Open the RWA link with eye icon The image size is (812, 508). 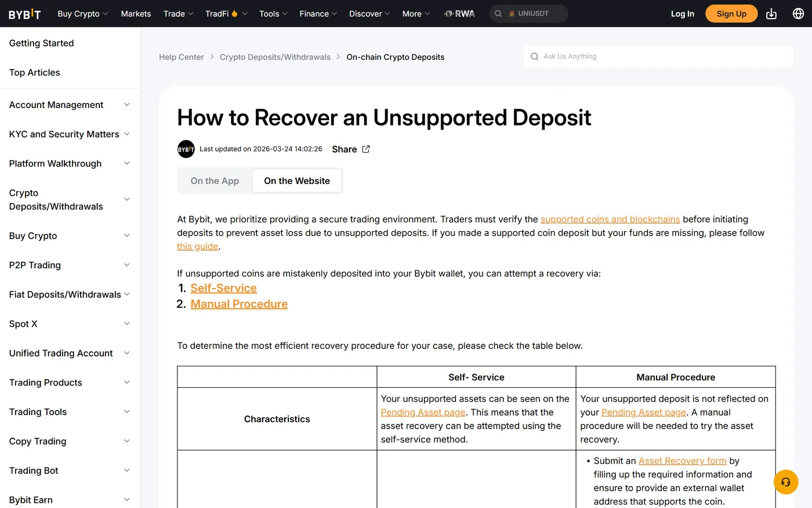[459, 13]
